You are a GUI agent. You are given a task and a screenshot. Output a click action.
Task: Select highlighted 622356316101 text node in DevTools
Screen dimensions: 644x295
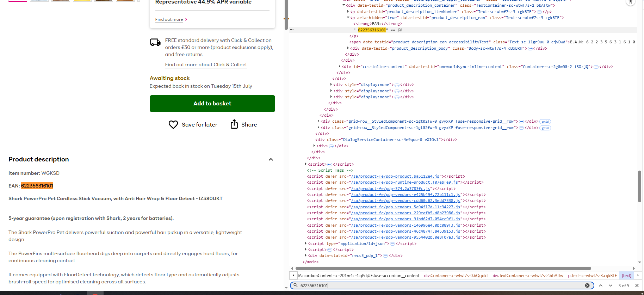[x=372, y=30]
